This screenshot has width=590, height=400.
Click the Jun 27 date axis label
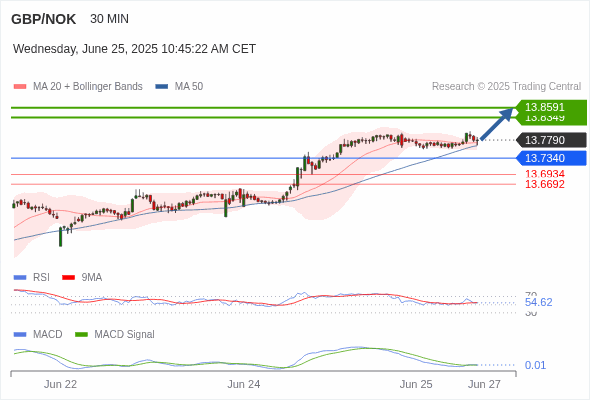coord(484,384)
